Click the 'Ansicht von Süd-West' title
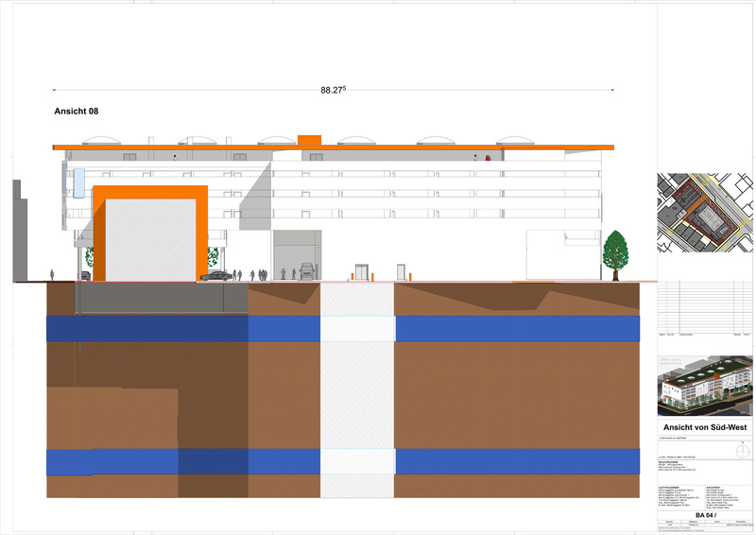This screenshot has width=756, height=535. (x=704, y=428)
